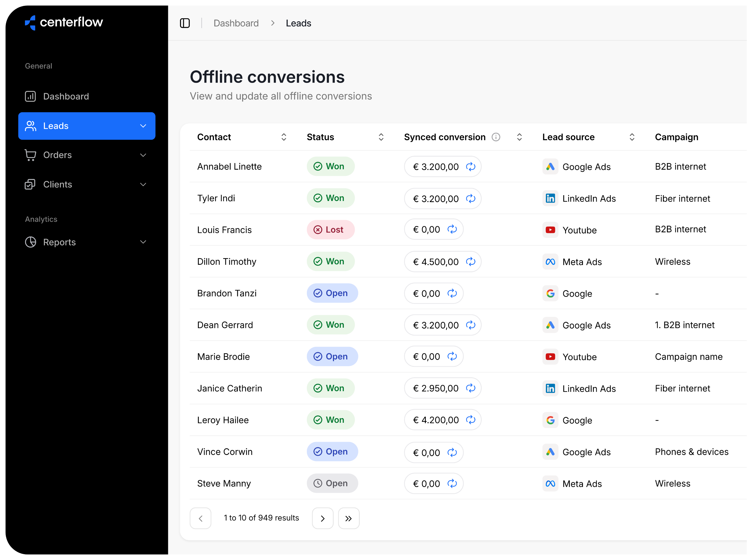Viewport: 747px width, 560px height.
Task: Click the Youtube icon in Marie Brodie's row
Action: 550,357
